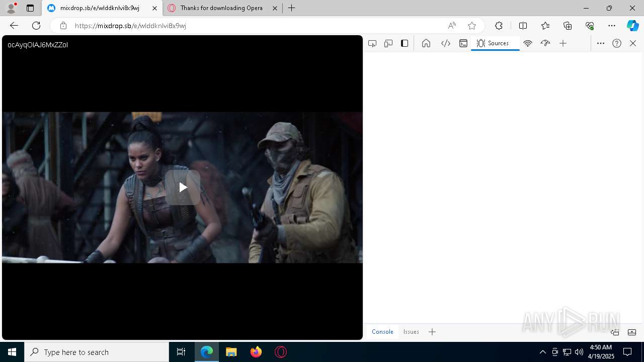Open Console panel icon in DevTools toolbar
This screenshot has height=362, width=644.
(x=463, y=43)
